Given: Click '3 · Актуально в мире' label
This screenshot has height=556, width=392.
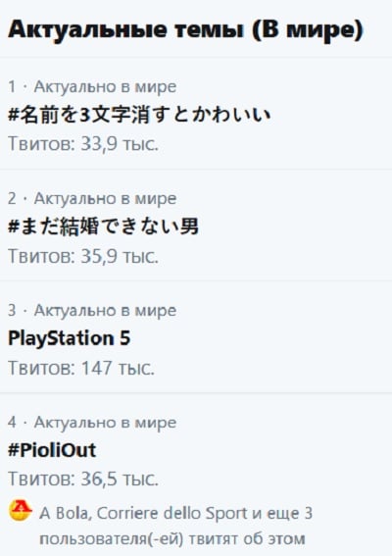Looking at the screenshot, I should pyautogui.click(x=92, y=311).
